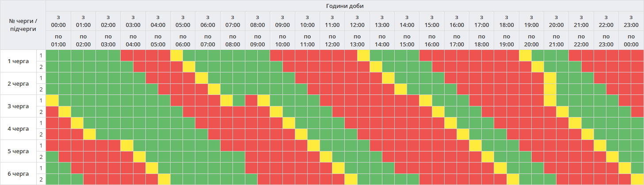
Task: Click subqueue 1 label of '5 черга'
Action: 41,146
